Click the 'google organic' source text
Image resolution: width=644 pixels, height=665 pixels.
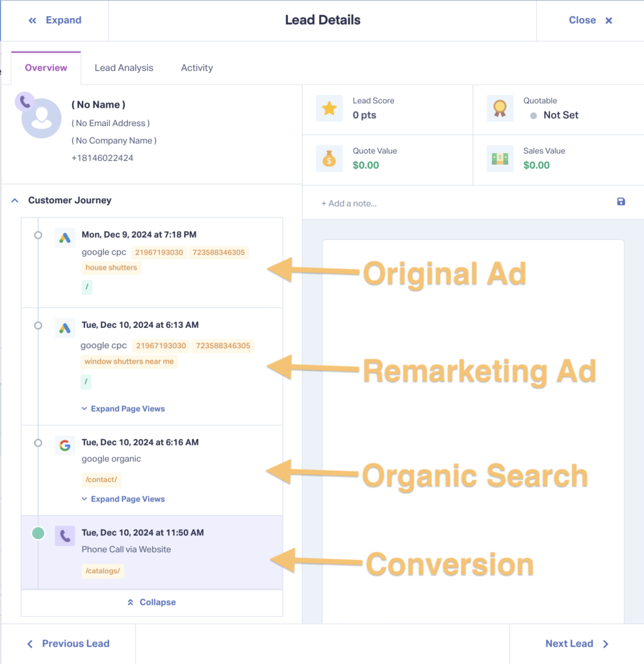click(x=111, y=459)
